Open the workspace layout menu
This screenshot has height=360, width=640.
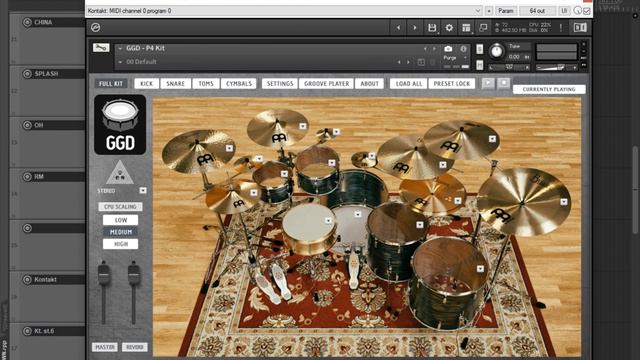click(x=466, y=28)
